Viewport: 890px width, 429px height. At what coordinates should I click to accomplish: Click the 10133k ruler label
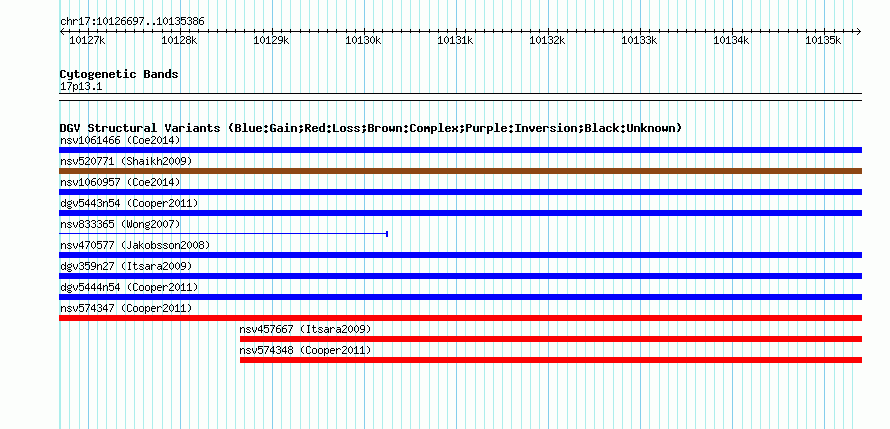[639, 40]
